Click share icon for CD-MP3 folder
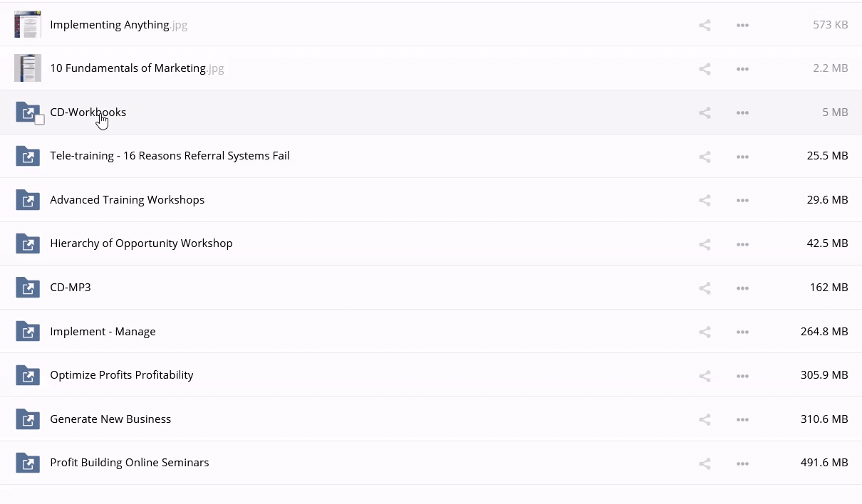 [x=705, y=288]
